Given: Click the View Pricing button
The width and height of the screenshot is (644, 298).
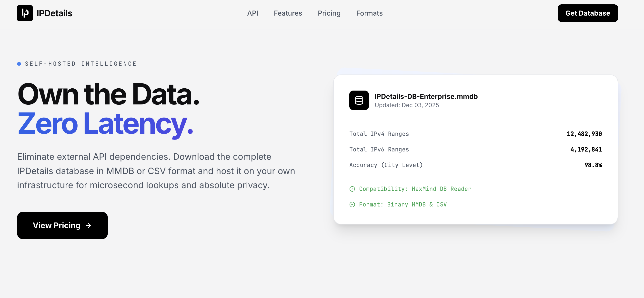Looking at the screenshot, I should point(62,225).
